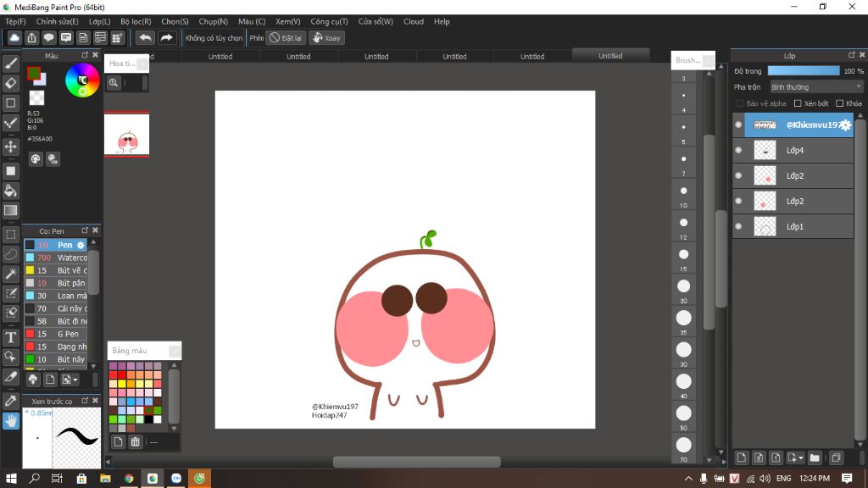Open the Pha trộn blend mode dropdown
Screen dimensions: 868x488
coord(815,86)
